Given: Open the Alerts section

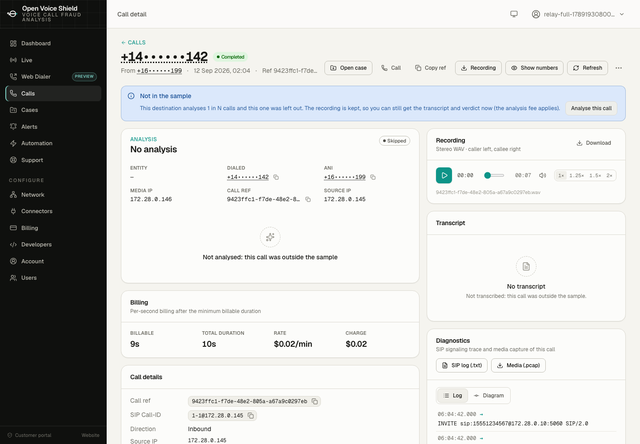Looking at the screenshot, I should coord(53,127).
